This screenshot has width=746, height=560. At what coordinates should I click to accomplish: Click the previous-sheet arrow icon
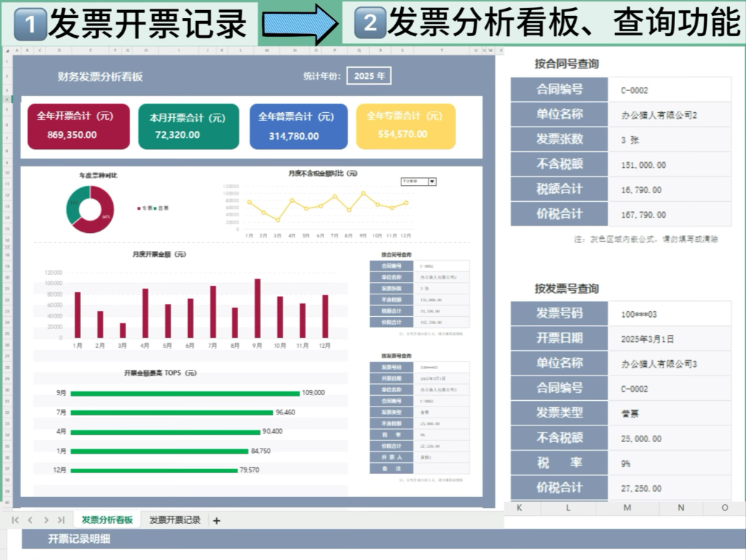30,519
